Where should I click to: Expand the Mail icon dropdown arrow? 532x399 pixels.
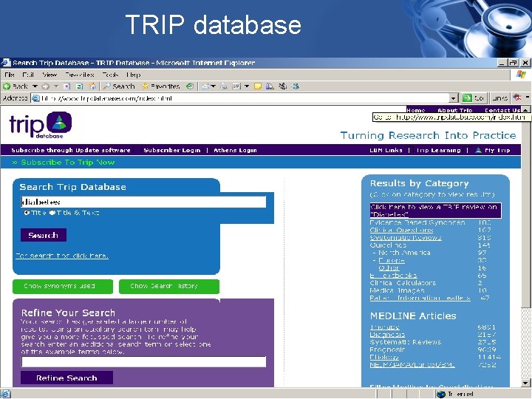[x=213, y=86]
